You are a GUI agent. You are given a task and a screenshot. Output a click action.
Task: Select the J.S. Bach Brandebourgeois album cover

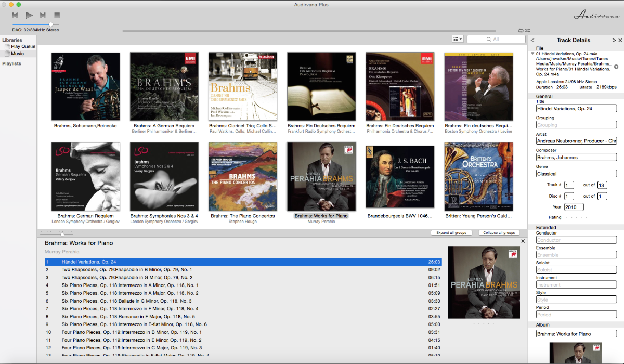point(400,177)
